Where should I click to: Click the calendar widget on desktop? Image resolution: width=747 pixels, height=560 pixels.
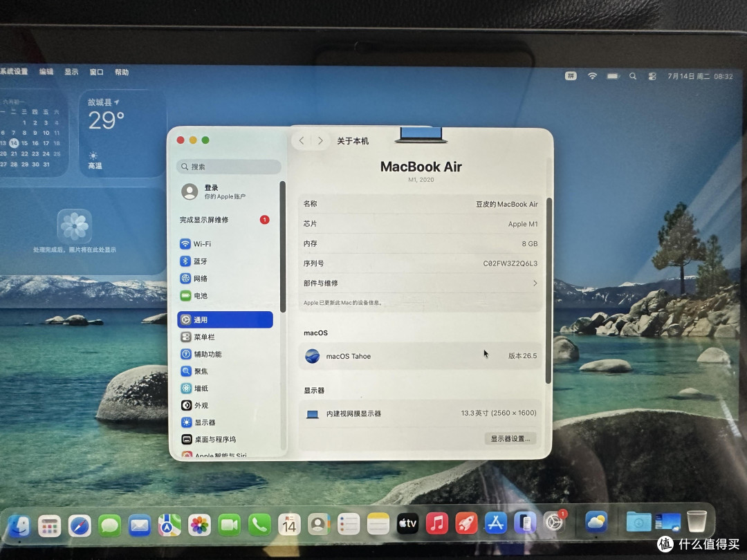coord(33,133)
